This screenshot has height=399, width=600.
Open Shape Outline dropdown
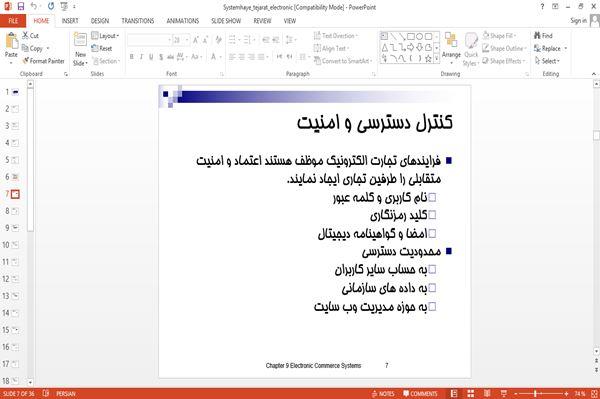[x=504, y=48]
